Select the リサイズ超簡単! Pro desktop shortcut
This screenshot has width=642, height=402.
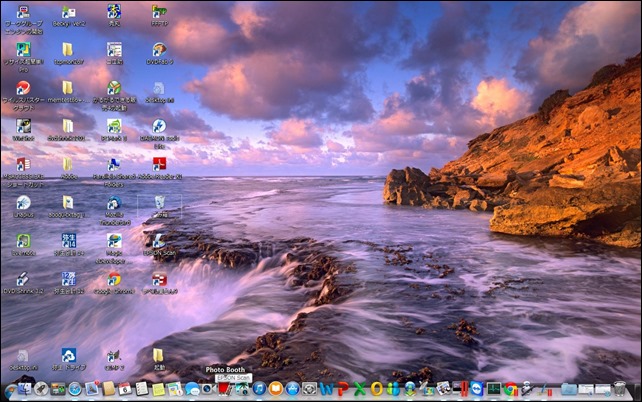point(23,57)
